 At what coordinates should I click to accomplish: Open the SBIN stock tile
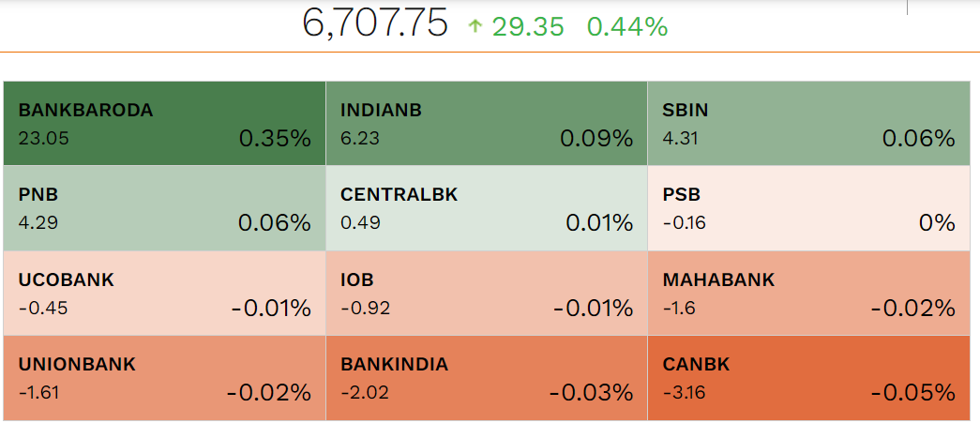click(807, 124)
